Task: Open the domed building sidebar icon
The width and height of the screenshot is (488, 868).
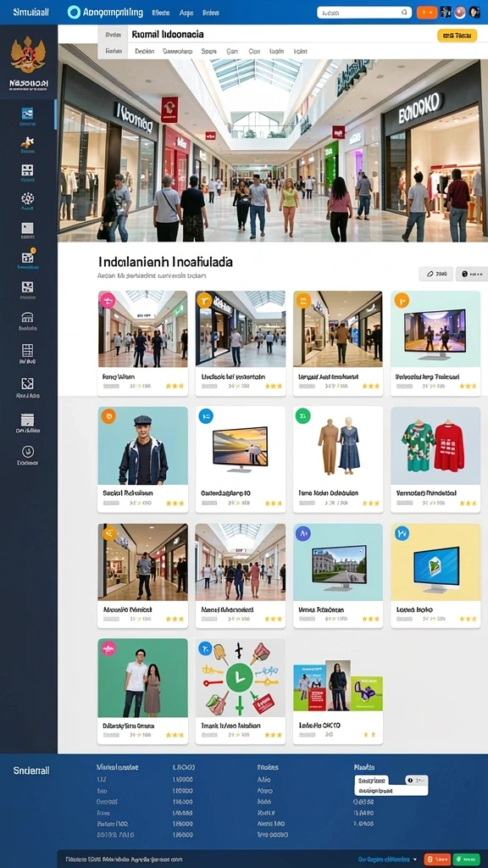Action: [x=27, y=318]
